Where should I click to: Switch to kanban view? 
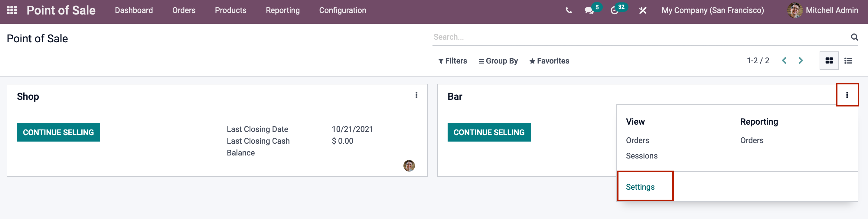click(829, 60)
